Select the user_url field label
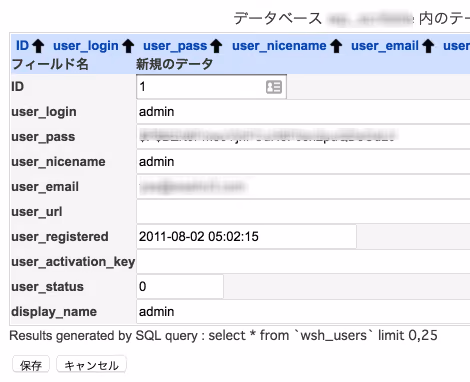470x382 pixels. tap(37, 212)
